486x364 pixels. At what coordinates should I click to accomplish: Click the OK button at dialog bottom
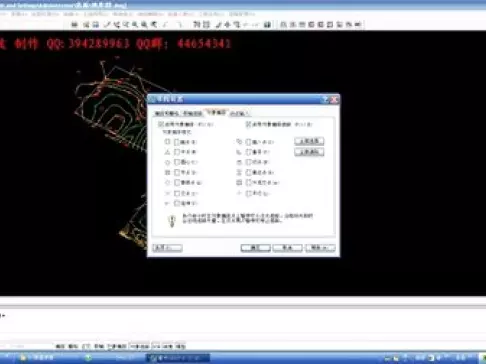(255, 248)
